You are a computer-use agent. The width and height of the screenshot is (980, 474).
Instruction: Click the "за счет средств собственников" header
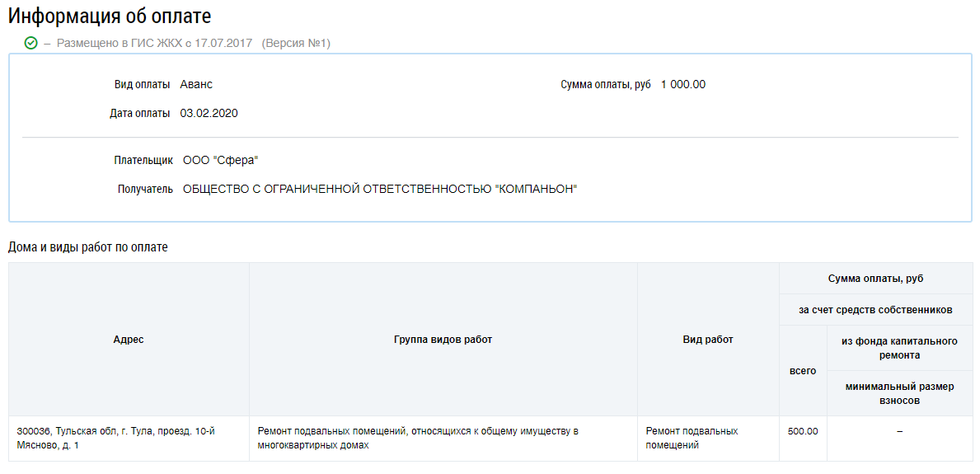tap(875, 310)
